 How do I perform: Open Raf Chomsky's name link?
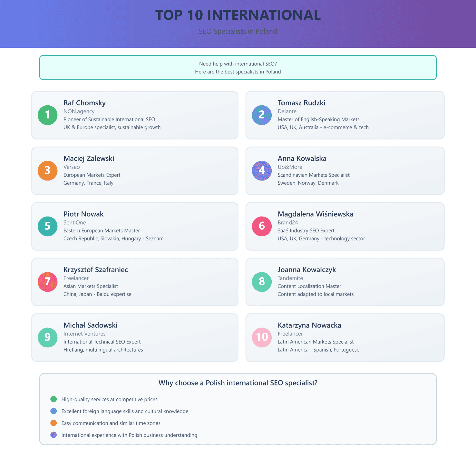pos(85,103)
